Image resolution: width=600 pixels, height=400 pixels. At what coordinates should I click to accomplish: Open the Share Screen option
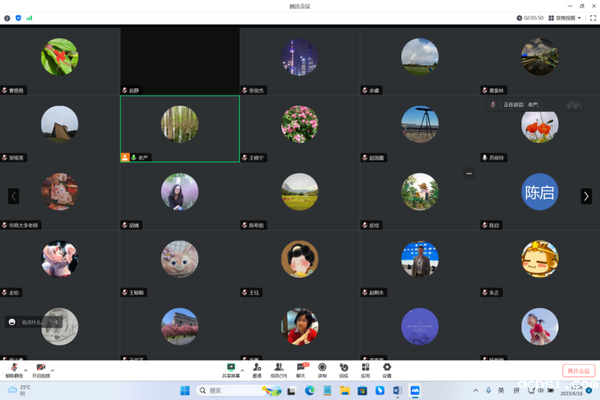231,368
